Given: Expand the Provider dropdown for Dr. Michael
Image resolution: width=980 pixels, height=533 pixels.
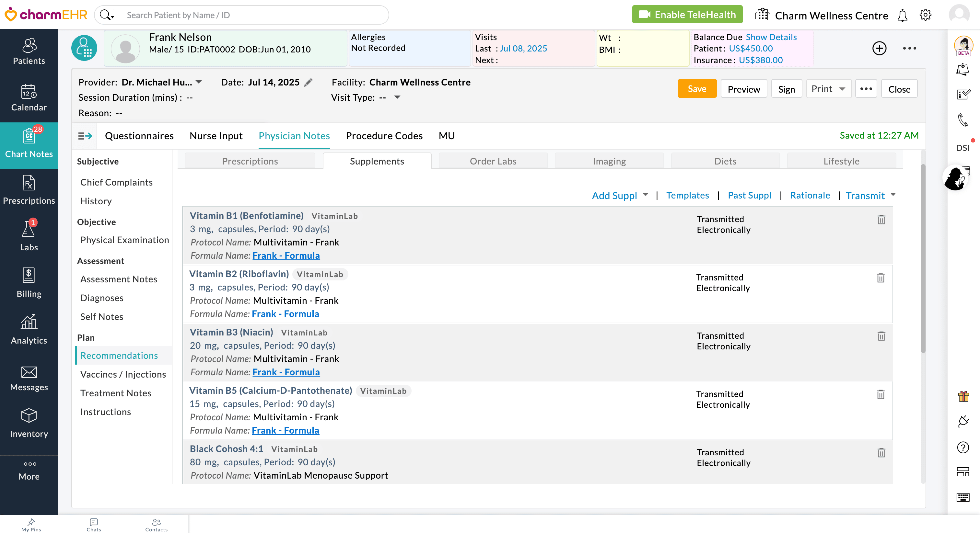Looking at the screenshot, I should pyautogui.click(x=199, y=82).
